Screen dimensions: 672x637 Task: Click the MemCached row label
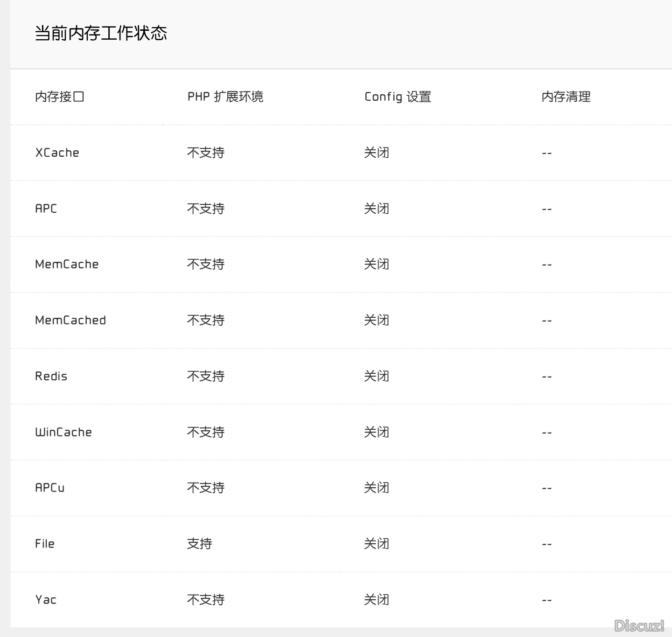(x=70, y=320)
